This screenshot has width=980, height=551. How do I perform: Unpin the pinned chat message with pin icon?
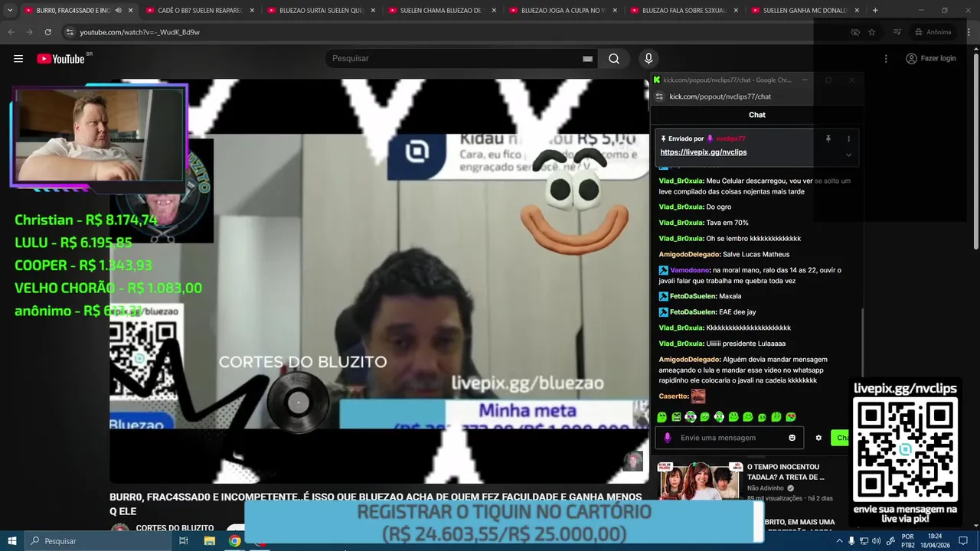(828, 139)
